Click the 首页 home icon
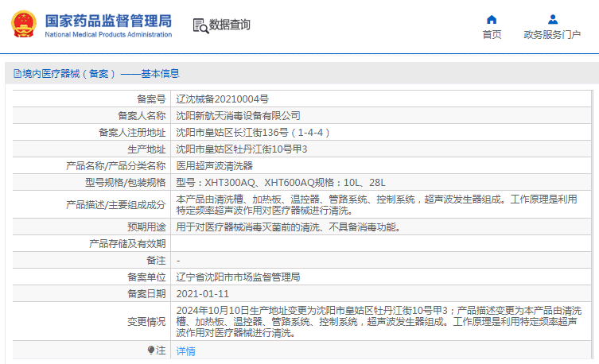 coord(492,19)
